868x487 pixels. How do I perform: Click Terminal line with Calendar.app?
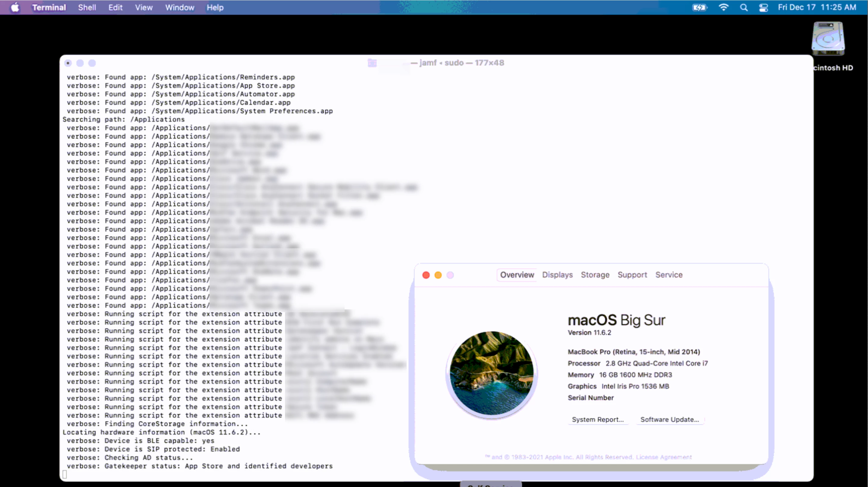tap(178, 102)
